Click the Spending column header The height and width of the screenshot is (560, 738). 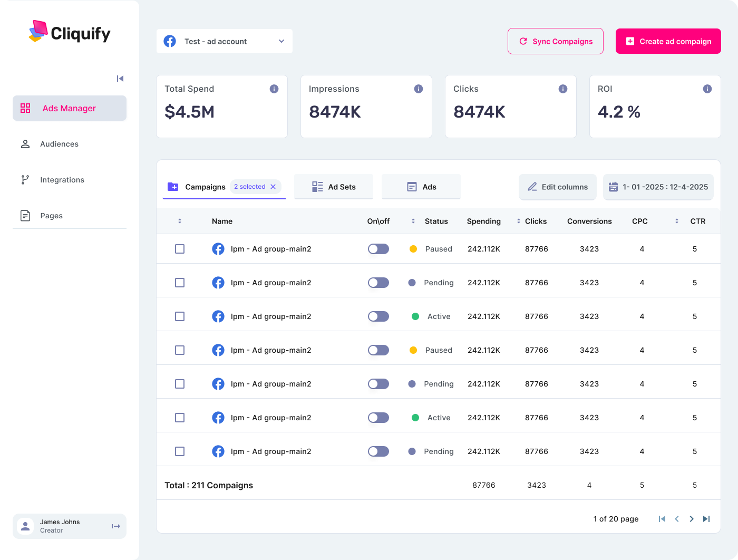[x=484, y=221]
